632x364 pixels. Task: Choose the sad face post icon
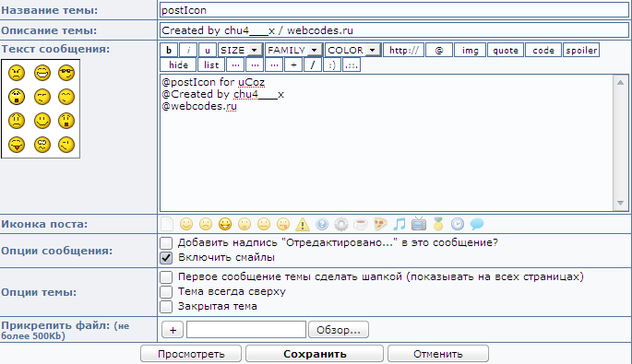[x=206, y=224]
